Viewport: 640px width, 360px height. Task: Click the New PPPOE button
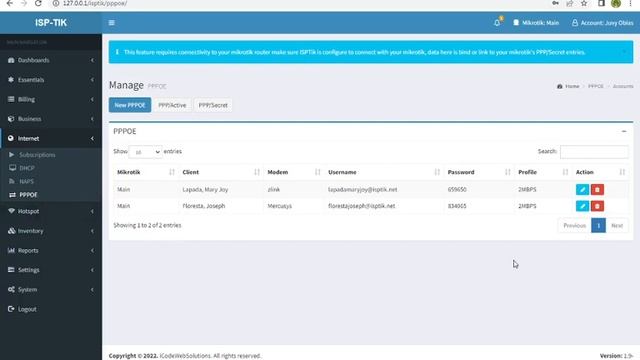coord(130,105)
